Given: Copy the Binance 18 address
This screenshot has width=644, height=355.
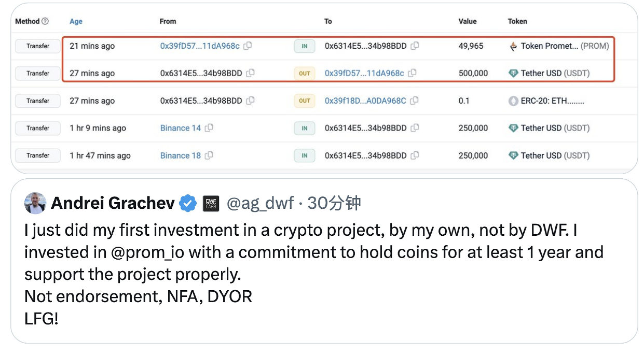Looking at the screenshot, I should point(209,155).
